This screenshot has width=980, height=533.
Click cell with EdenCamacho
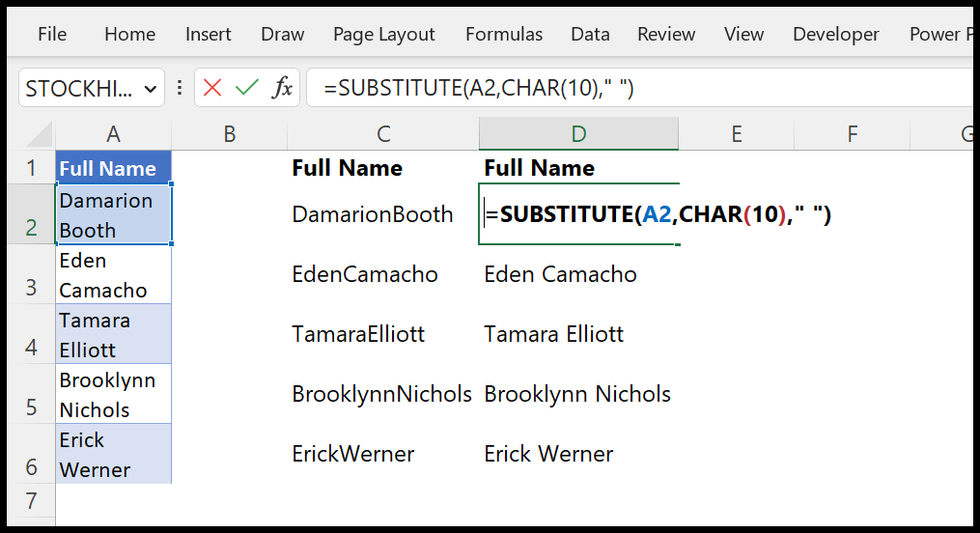click(383, 273)
